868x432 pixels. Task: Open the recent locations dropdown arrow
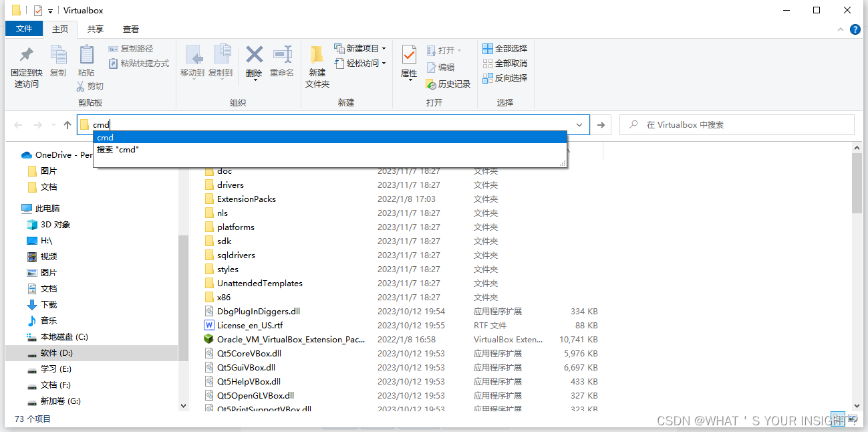[53, 125]
